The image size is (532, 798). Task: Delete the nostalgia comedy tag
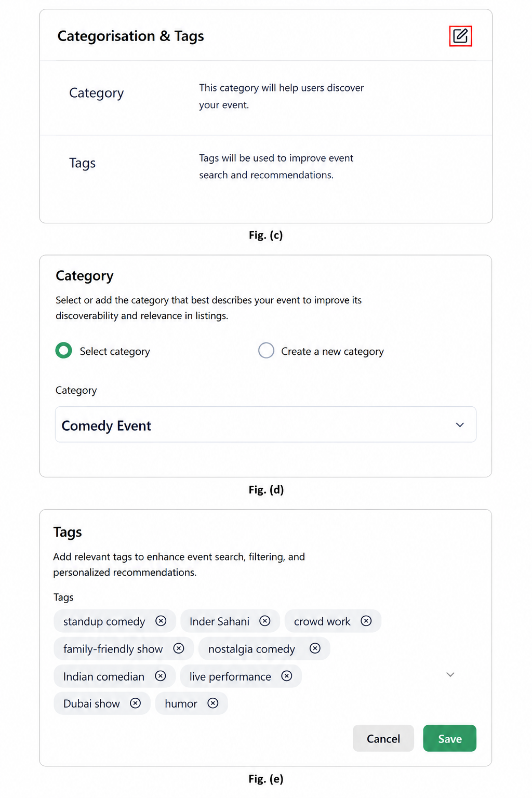click(315, 648)
